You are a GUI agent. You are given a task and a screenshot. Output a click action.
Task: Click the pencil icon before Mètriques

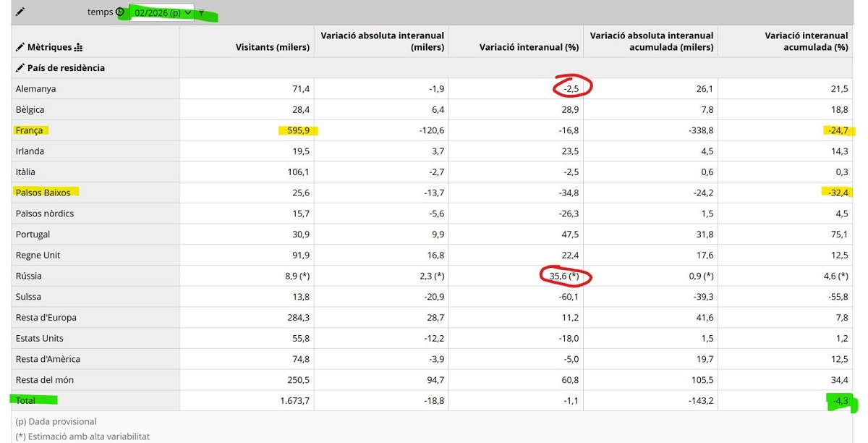(x=20, y=47)
